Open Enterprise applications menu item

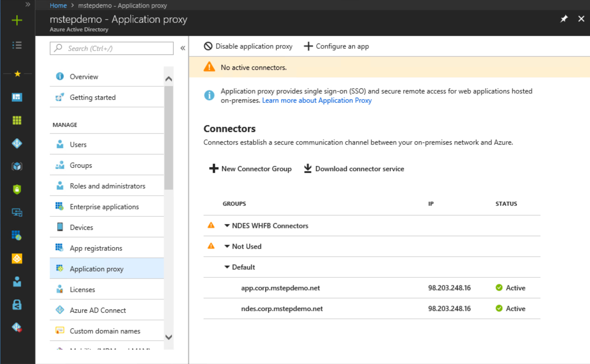(x=104, y=207)
